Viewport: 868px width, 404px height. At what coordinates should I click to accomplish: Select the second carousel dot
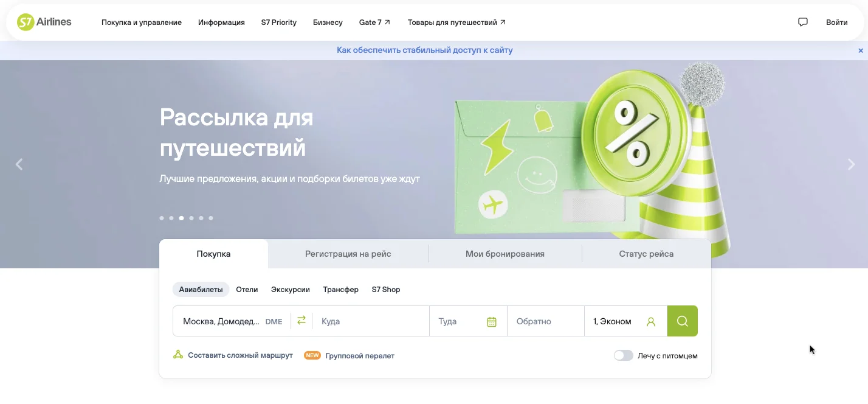(171, 218)
